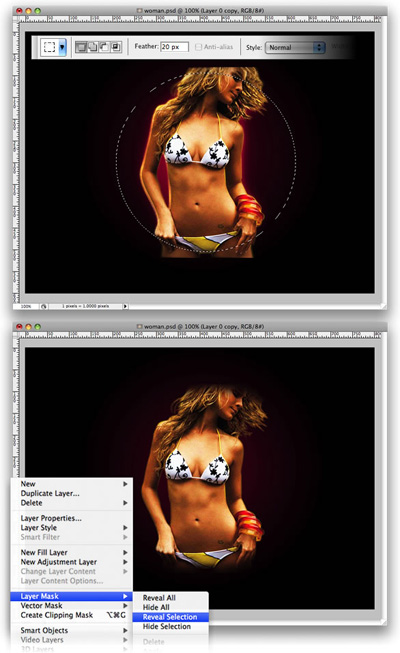
Task: Expand the New submenu arrow
Action: 125,484
